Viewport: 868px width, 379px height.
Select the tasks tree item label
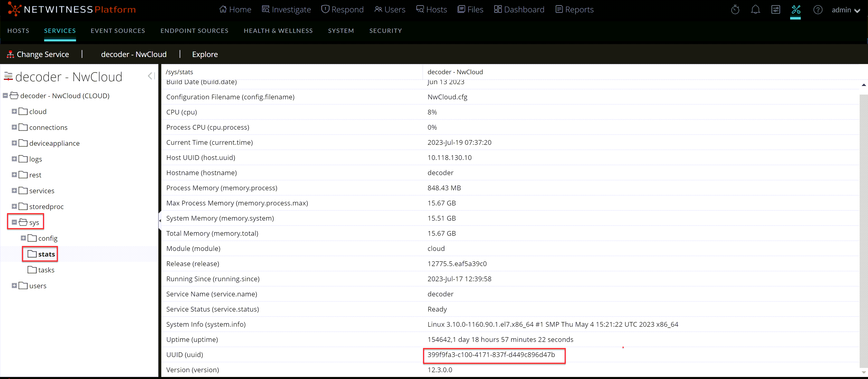tap(46, 270)
